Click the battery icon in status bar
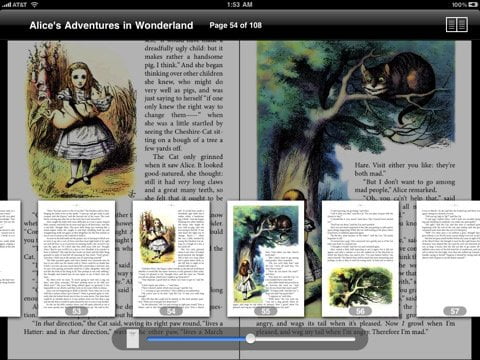The height and width of the screenshot is (360, 480). [x=473, y=4]
